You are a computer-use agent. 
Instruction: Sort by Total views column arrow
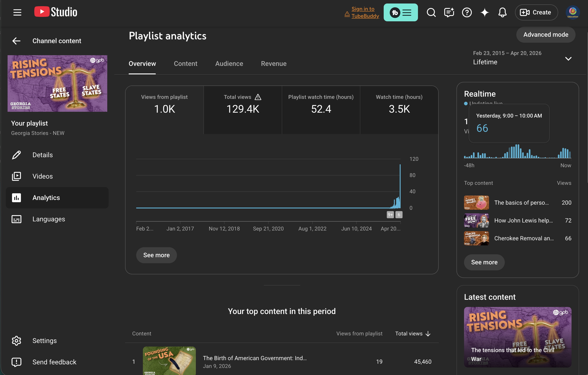click(x=428, y=334)
